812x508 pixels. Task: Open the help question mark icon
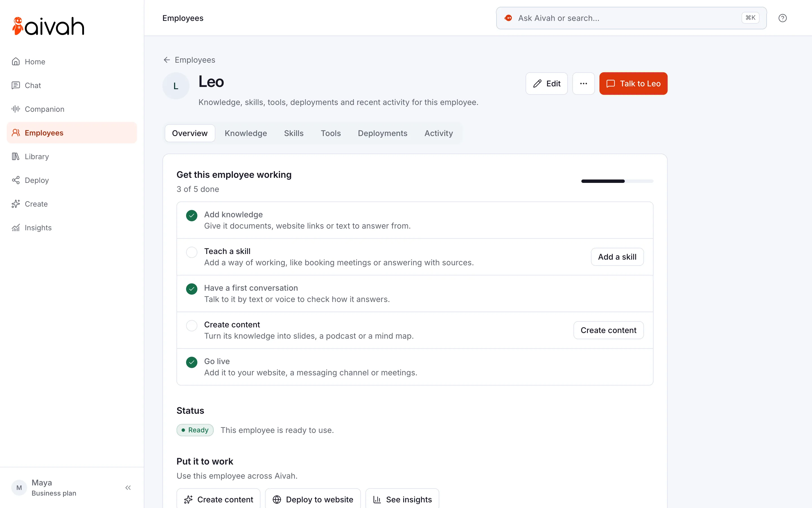point(782,18)
